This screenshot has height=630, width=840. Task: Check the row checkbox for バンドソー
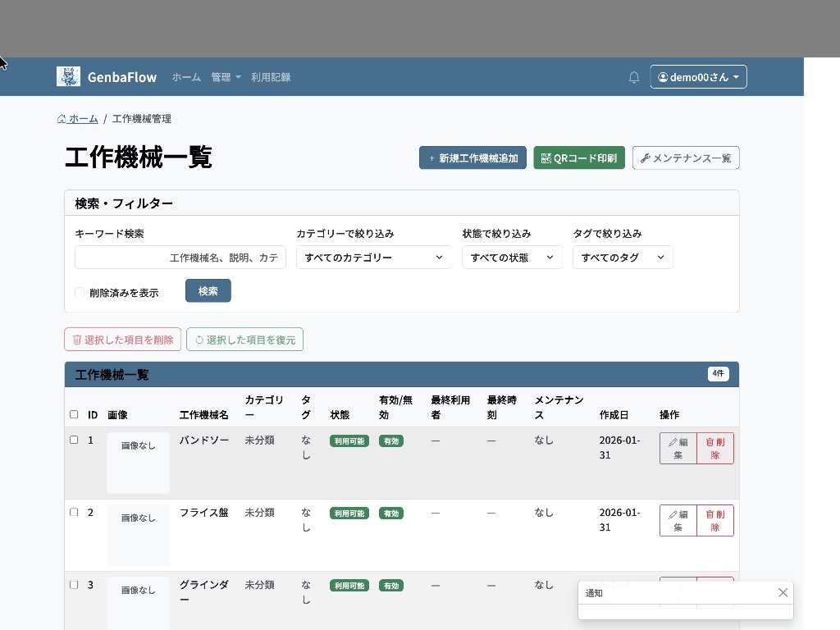[74, 440]
